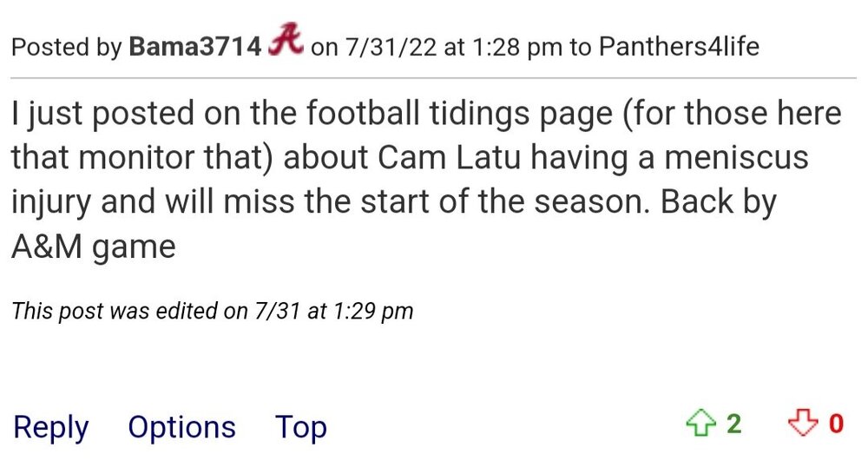Reply to this post
Image resolution: width=868 pixels, height=474 pixels.
coord(51,427)
